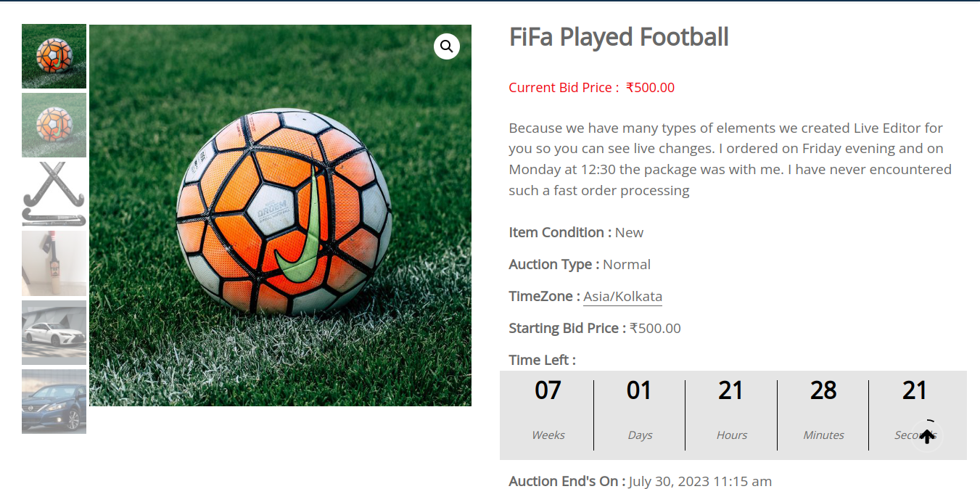Click the Weeks countdown value 07

pyautogui.click(x=548, y=391)
